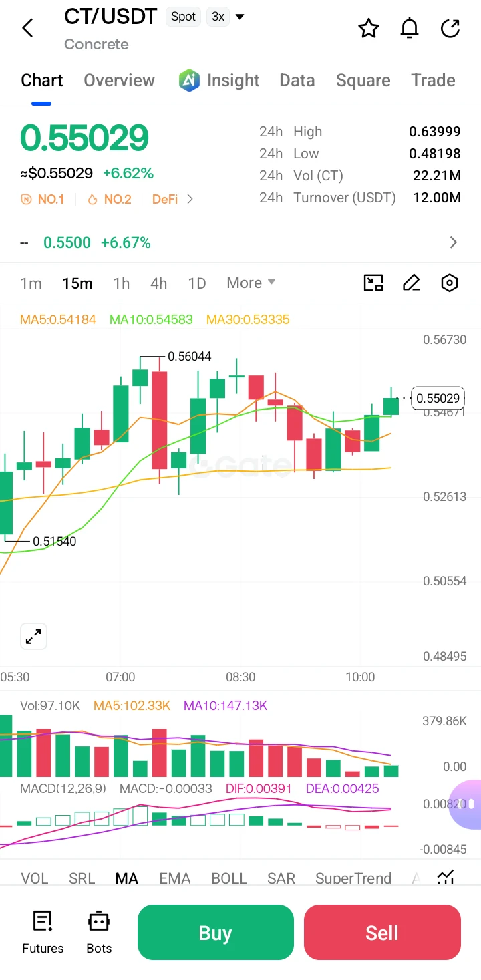Image resolution: width=481 pixels, height=980 pixels.
Task: Tap the DEA:0.00425 value
Action: click(x=342, y=788)
